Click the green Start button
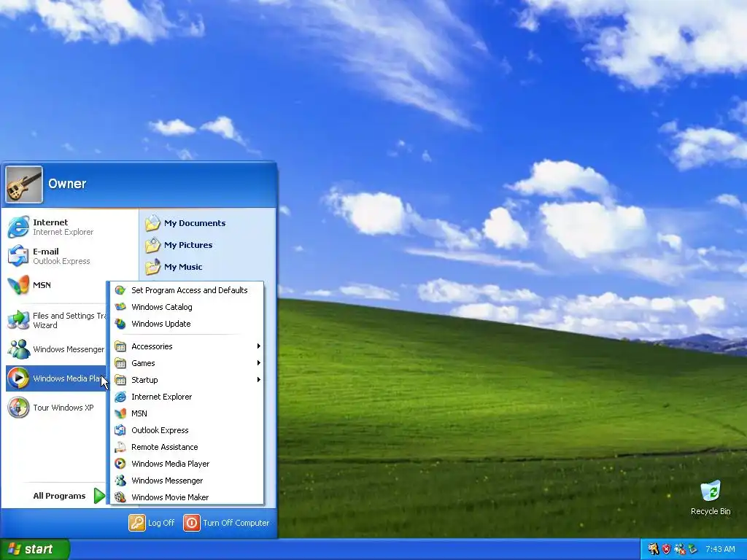This screenshot has width=747, height=560. tap(35, 549)
